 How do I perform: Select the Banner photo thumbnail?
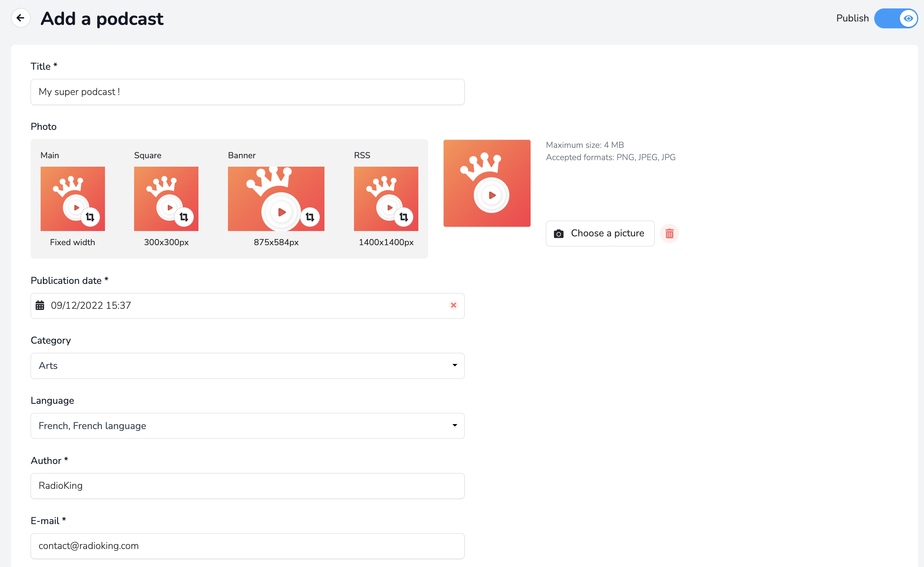(276, 198)
